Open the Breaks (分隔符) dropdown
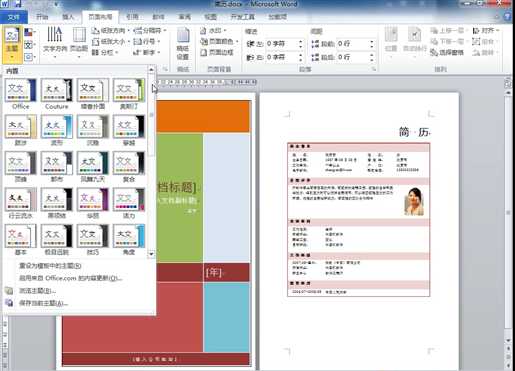This screenshot has height=371, width=515. pyautogui.click(x=150, y=31)
